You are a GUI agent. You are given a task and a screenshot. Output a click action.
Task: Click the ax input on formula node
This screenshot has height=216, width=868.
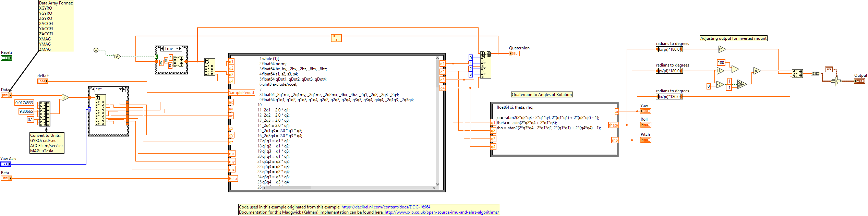point(231,102)
